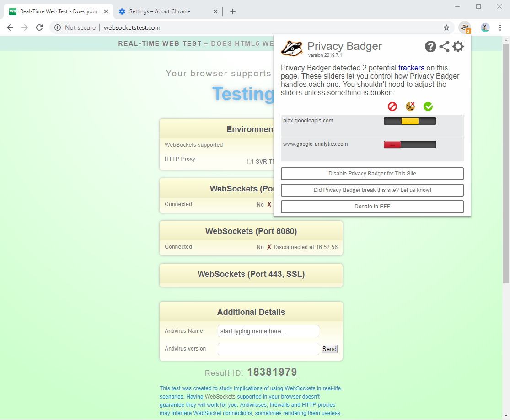The height and width of the screenshot is (420, 510).
Task: Open the WebSockets underlined link
Action: point(220,397)
